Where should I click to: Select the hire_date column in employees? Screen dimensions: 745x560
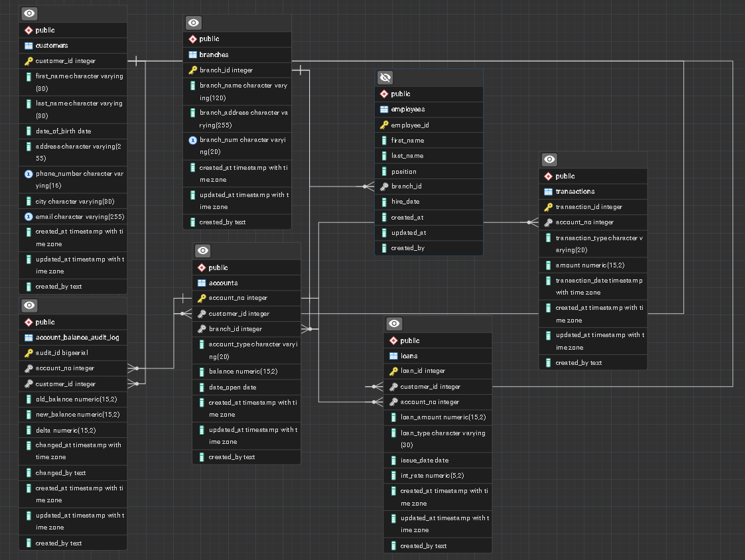click(405, 202)
